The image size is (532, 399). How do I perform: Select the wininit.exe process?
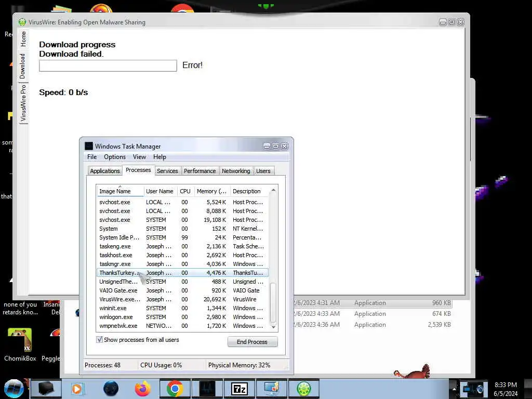point(182,308)
